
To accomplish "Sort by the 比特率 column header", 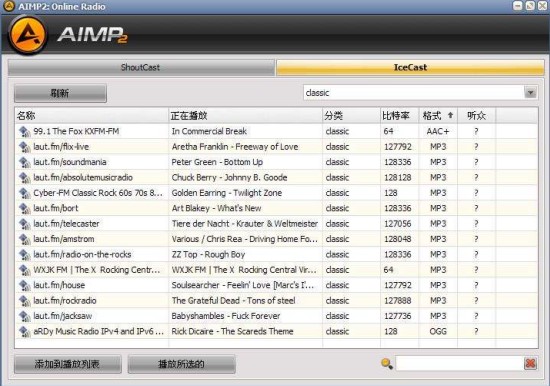I will 400,115.
